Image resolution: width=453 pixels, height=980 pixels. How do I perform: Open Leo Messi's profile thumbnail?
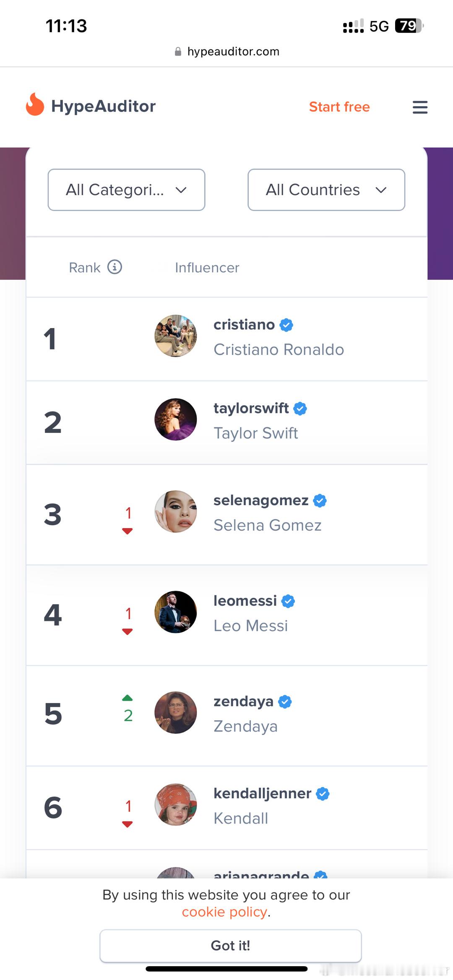(x=176, y=612)
